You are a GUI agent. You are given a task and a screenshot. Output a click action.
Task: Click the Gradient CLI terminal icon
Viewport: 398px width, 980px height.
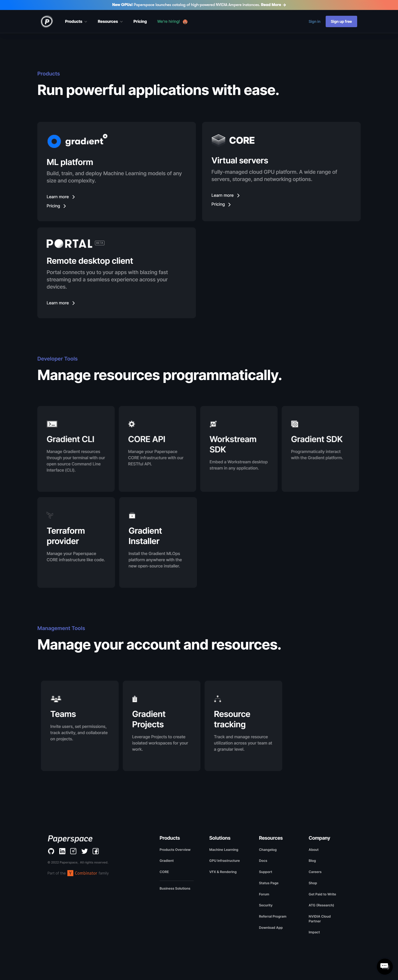[x=52, y=424]
